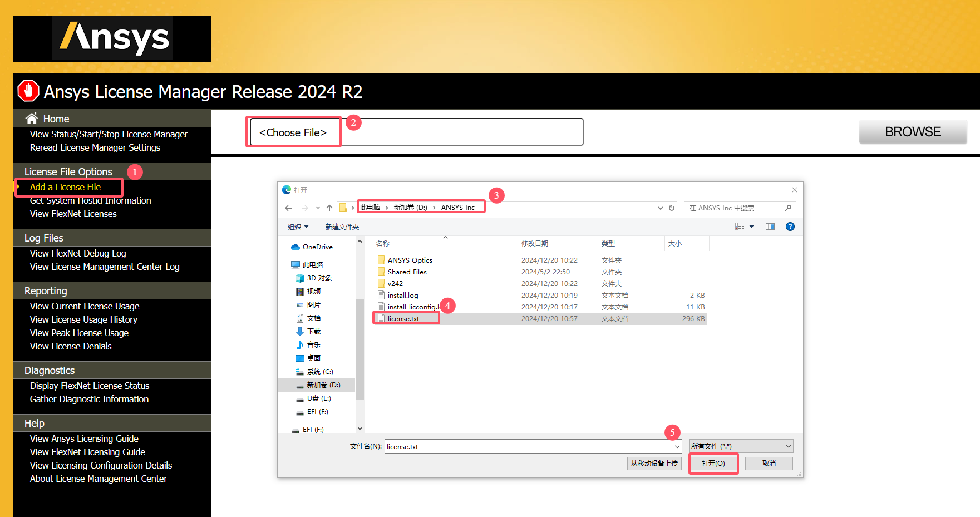980x517 pixels.
Task: Open the 组织 menu dropdown
Action: click(x=298, y=227)
